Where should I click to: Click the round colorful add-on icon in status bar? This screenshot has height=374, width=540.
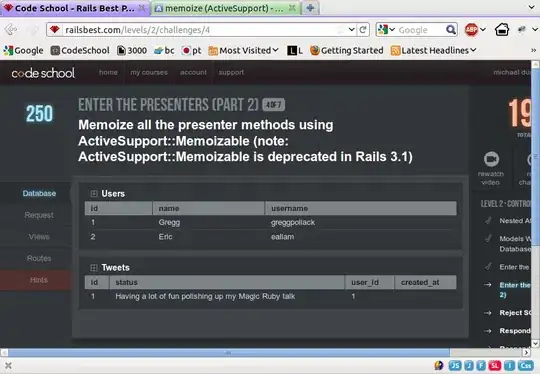pos(439,365)
